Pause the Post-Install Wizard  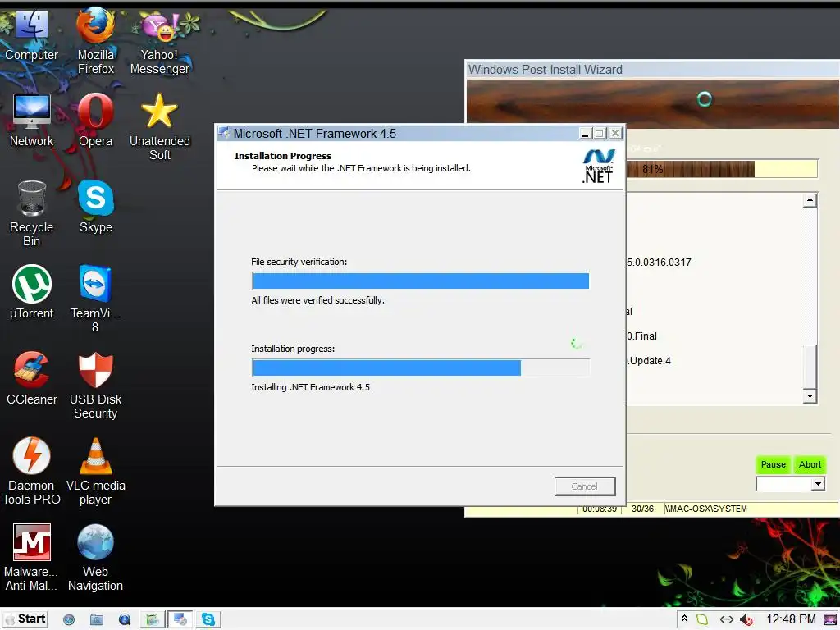click(x=773, y=464)
